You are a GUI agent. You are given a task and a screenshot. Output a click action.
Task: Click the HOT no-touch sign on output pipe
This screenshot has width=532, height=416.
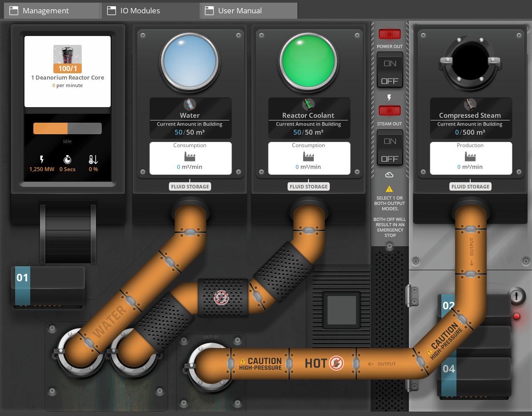[336, 364]
